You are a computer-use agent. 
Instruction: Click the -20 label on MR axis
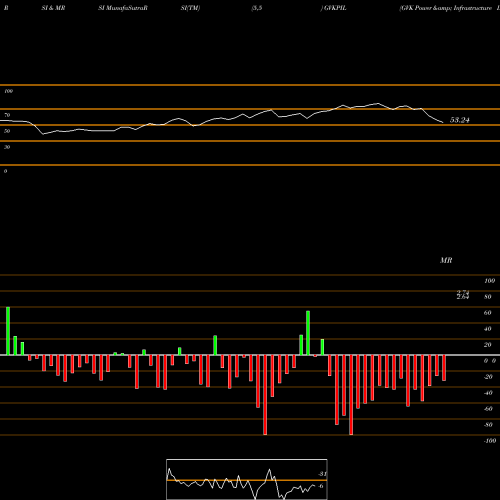pos(488,377)
